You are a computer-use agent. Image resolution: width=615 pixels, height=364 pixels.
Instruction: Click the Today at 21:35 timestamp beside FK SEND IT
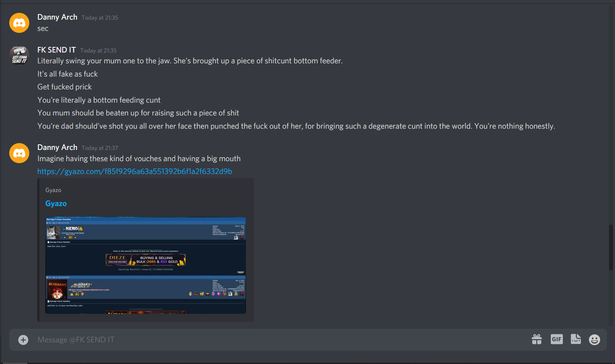[98, 51]
